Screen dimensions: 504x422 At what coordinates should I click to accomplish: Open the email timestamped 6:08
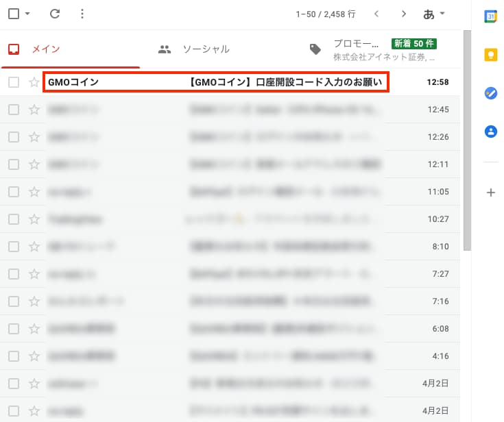tap(230, 329)
